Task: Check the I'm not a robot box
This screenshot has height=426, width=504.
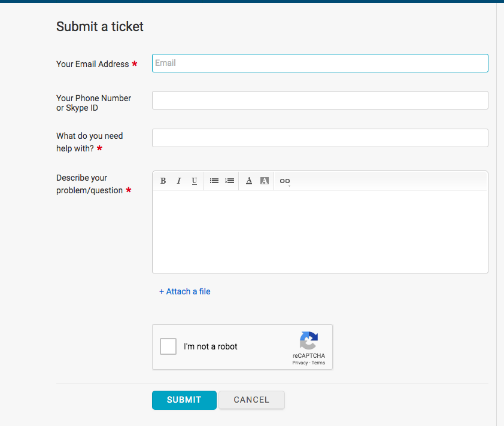Action: [168, 346]
